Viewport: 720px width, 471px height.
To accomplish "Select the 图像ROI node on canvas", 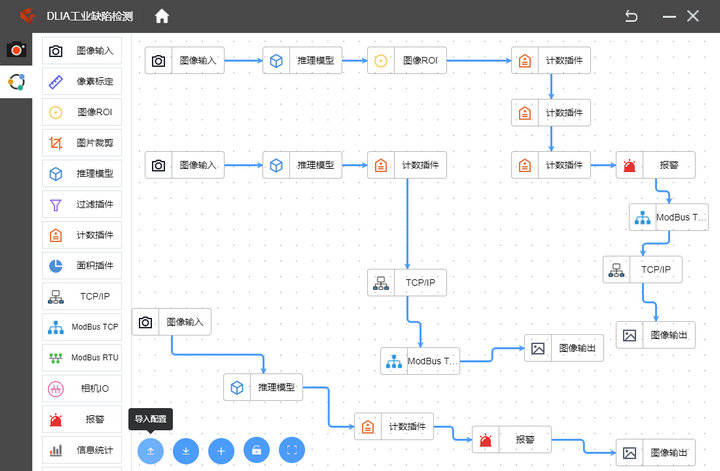I will [x=406, y=61].
